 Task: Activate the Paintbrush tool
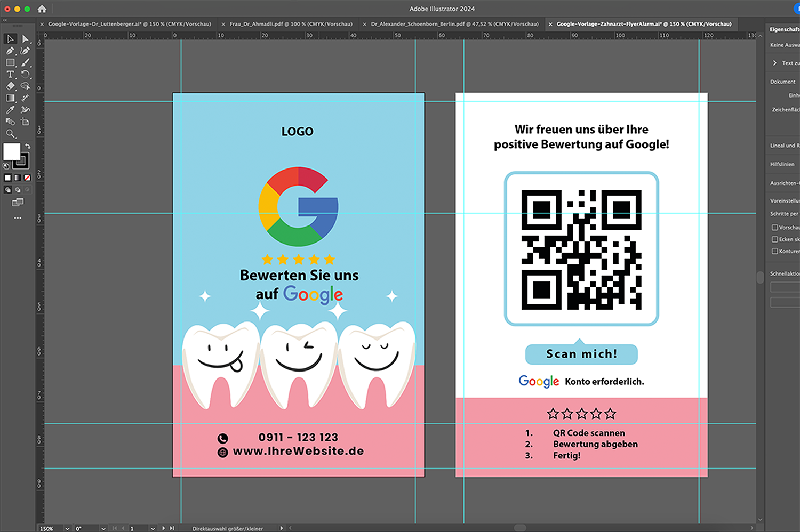point(25,62)
